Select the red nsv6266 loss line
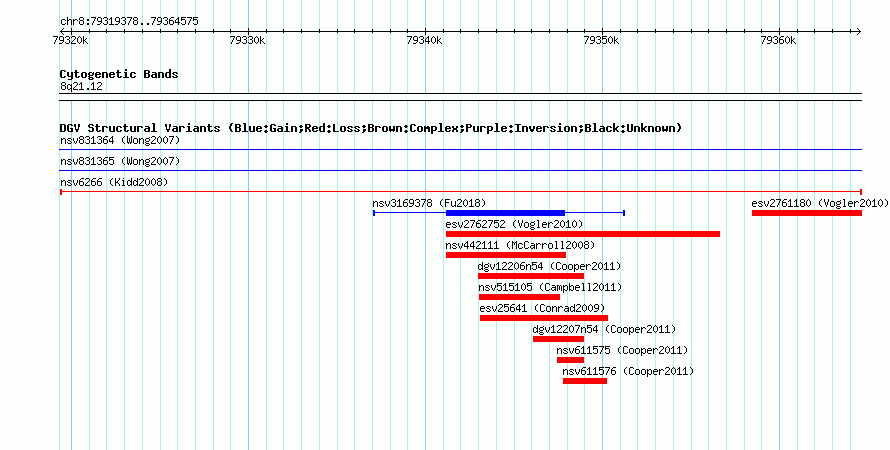890x450 pixels. tap(460, 192)
